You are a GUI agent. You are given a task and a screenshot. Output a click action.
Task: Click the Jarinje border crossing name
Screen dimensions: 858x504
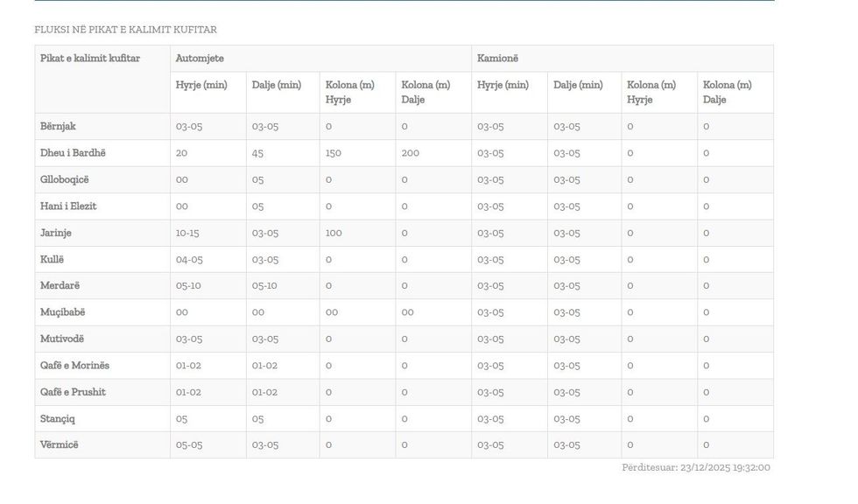pyautogui.click(x=56, y=233)
